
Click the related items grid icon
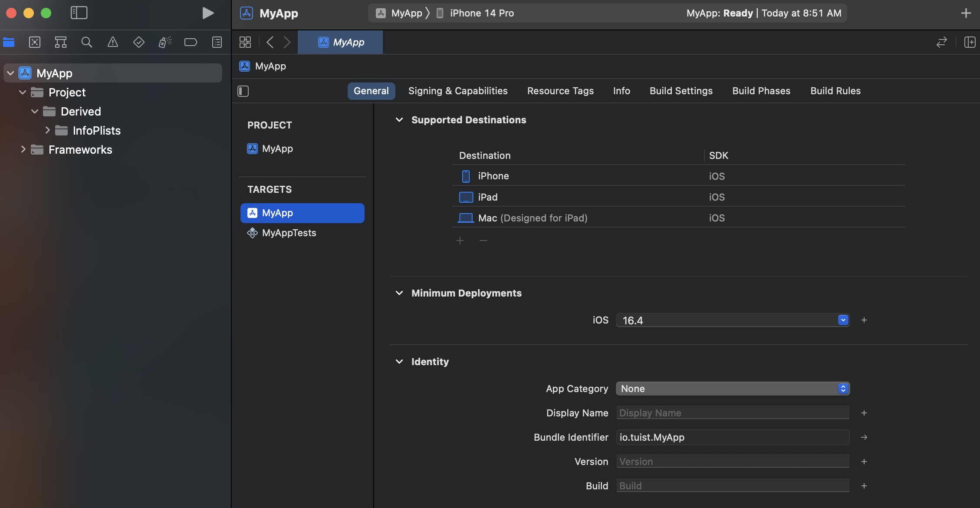[245, 42]
